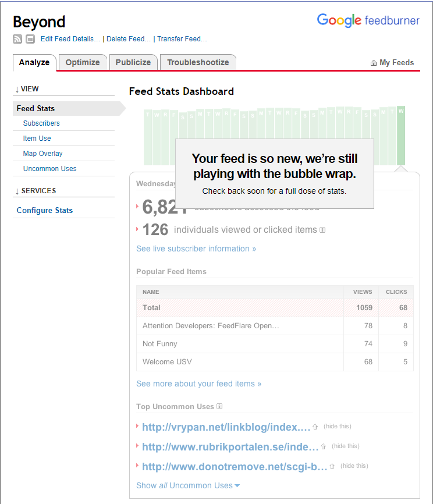Click the up-arrow icon beside vrypan.net link

pos(315,427)
